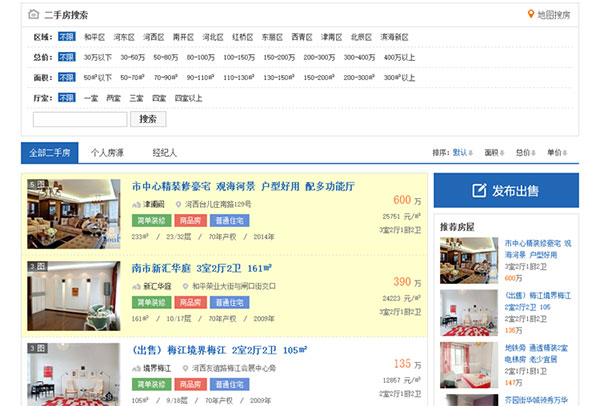600x406 pixels.
Task: Filter by 滨海新区 district
Action: pyautogui.click(x=394, y=37)
